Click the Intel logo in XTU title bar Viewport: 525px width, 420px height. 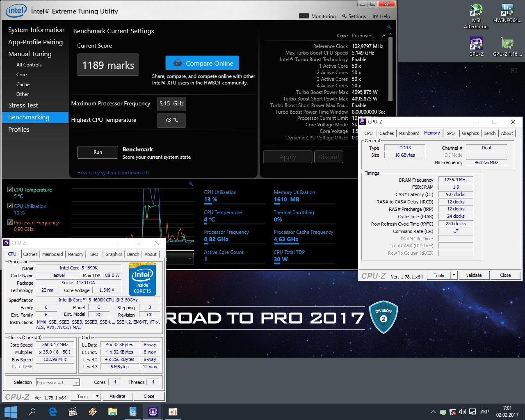[x=16, y=11]
